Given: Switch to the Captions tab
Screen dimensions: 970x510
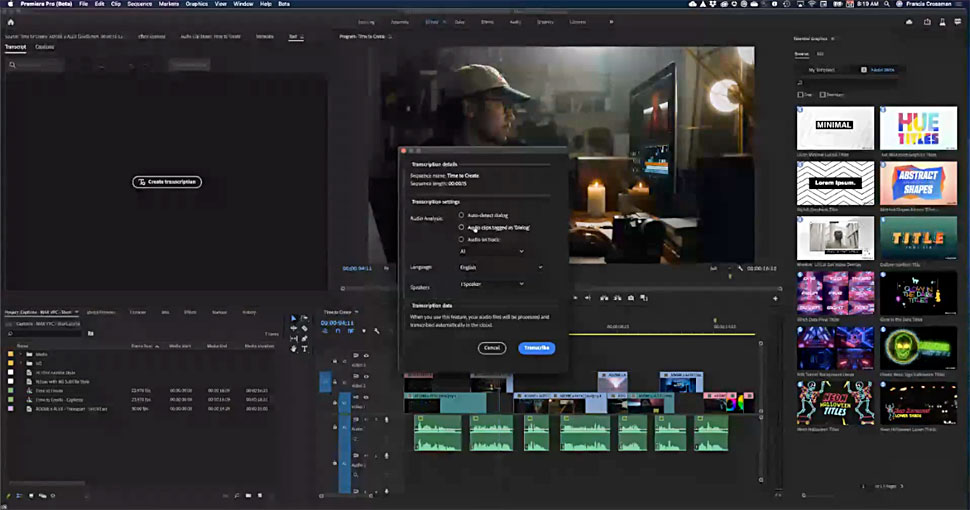Looking at the screenshot, I should (x=45, y=47).
